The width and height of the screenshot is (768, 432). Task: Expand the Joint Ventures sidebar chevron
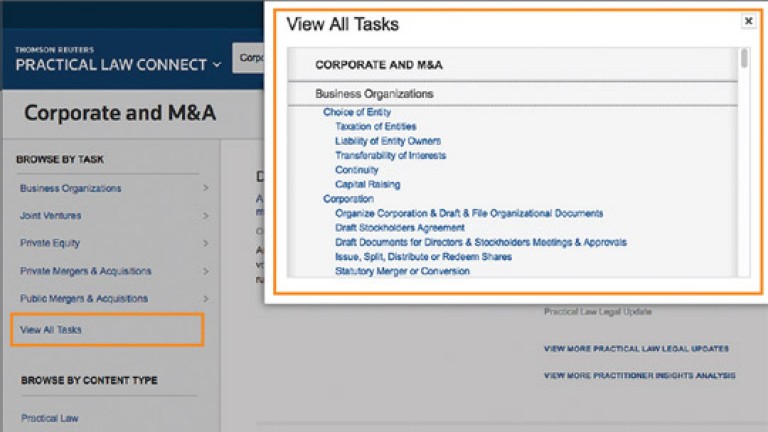pos(205,216)
